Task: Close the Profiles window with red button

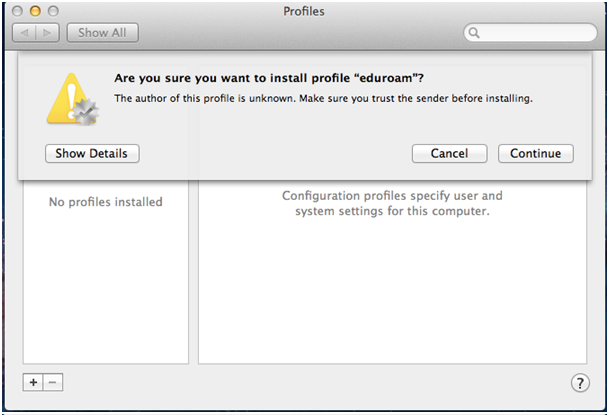Action: tap(18, 10)
